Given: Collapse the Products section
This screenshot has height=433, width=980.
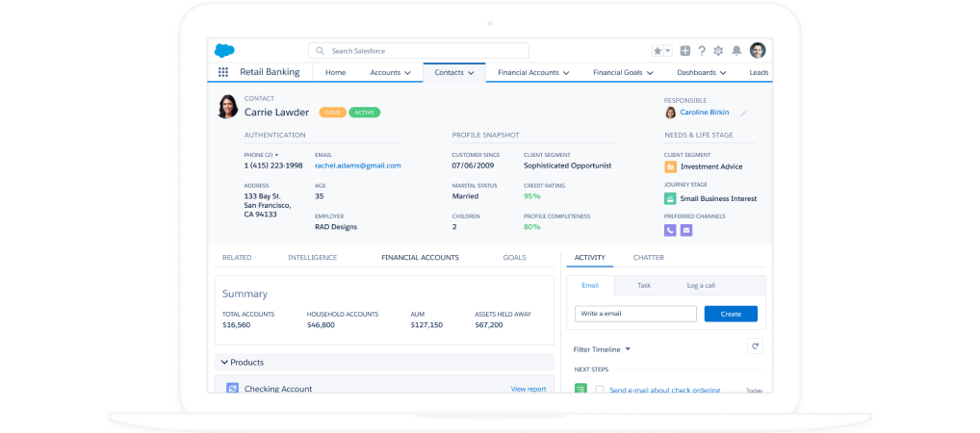Looking at the screenshot, I should (x=224, y=363).
